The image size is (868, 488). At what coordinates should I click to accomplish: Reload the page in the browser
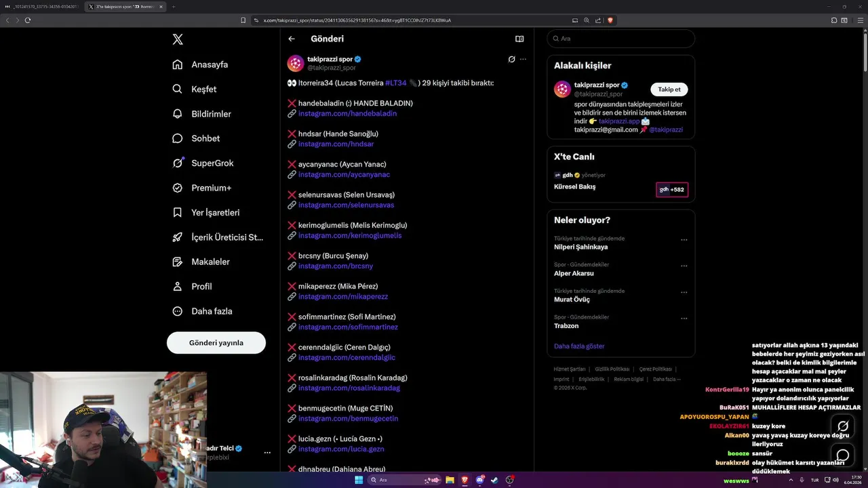pyautogui.click(x=28, y=20)
